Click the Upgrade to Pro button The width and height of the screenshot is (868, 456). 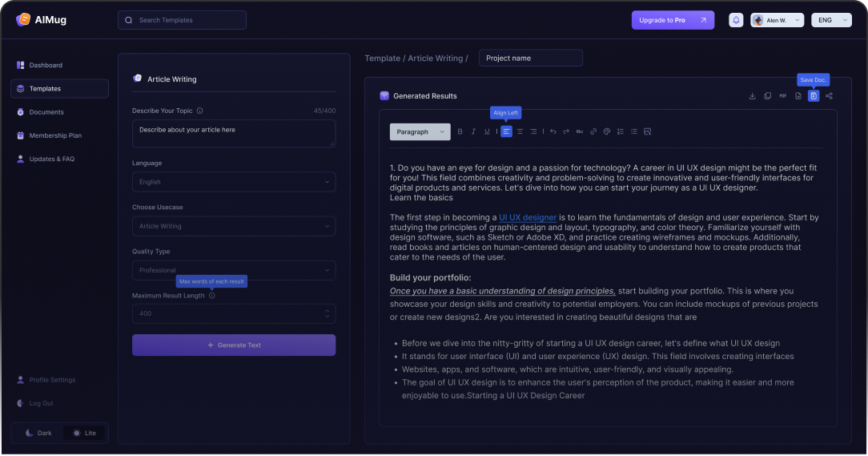[672, 20]
